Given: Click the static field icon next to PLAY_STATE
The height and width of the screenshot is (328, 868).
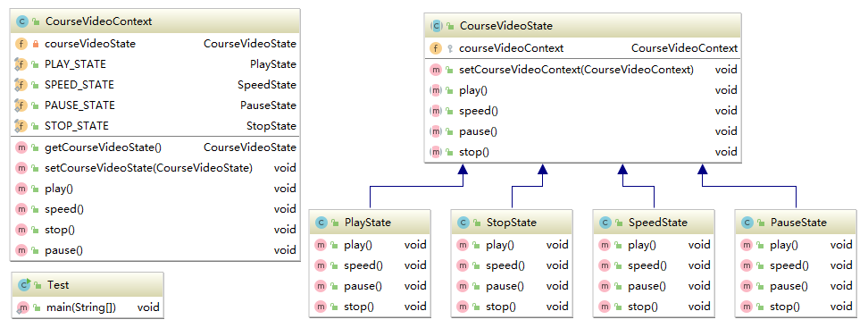Looking at the screenshot, I should (x=21, y=64).
